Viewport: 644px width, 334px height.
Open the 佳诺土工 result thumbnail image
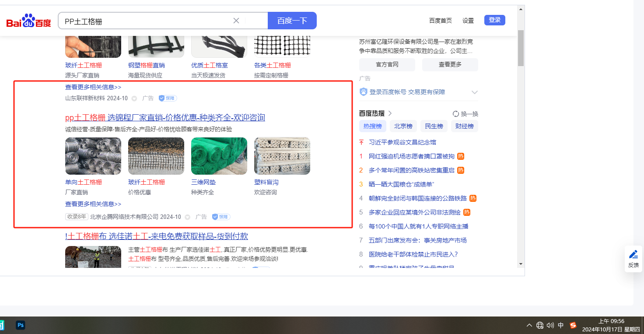coord(93,257)
